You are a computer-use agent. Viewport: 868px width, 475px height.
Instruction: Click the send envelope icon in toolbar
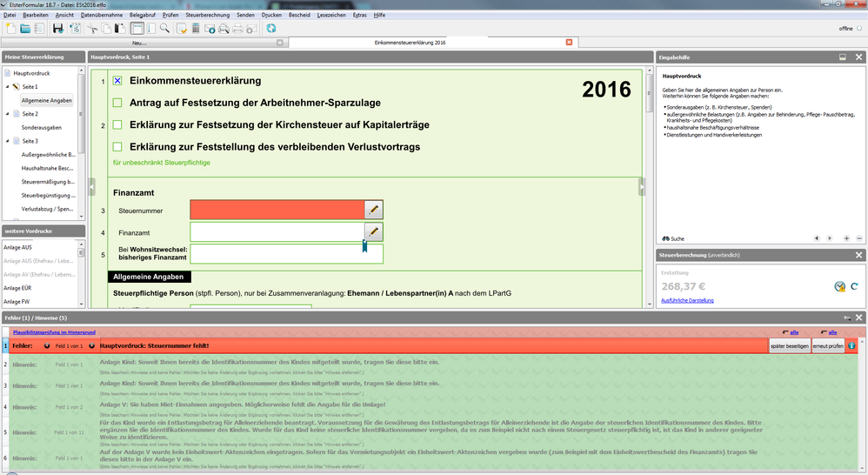coord(210,28)
